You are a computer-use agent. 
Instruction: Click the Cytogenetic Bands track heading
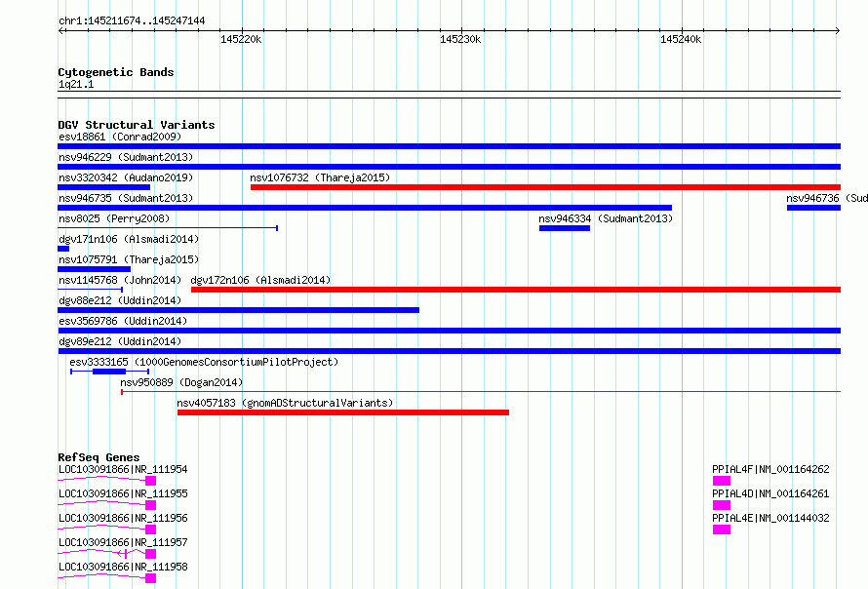pos(116,72)
